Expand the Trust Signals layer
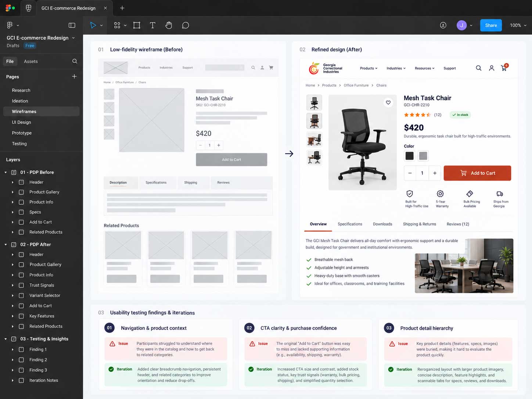The image size is (532, 399). coord(12,285)
